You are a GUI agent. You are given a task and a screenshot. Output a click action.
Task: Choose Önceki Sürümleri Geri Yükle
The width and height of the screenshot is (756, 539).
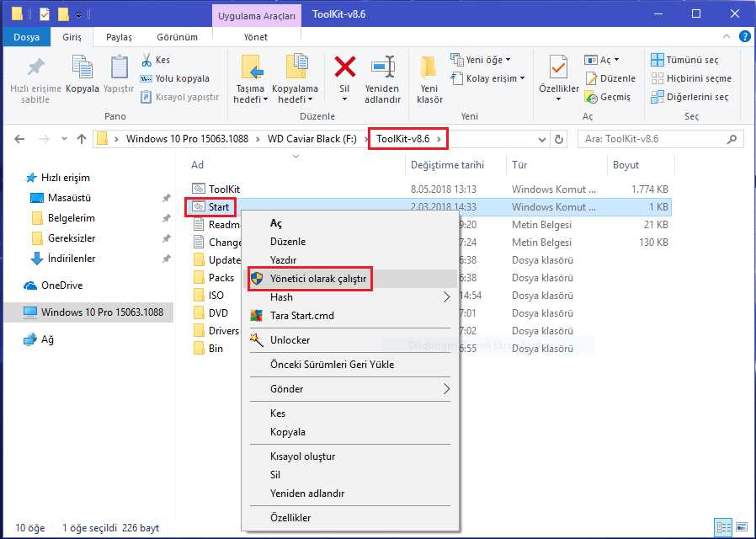click(x=350, y=365)
